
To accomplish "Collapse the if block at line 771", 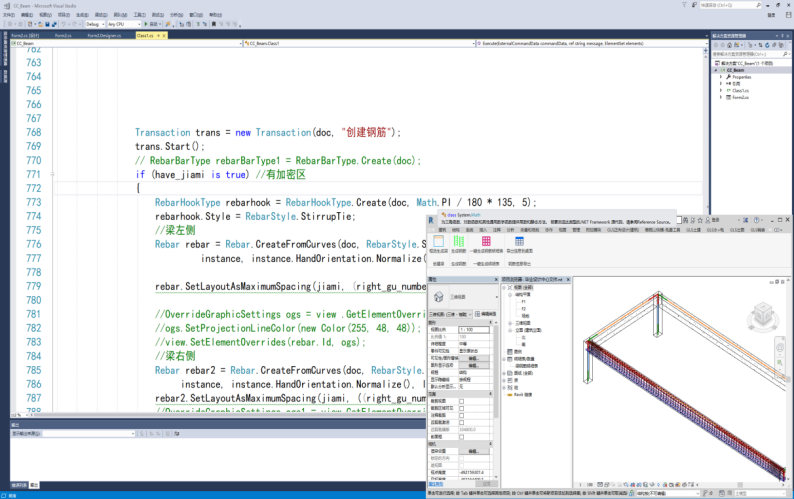I will tap(53, 174).
